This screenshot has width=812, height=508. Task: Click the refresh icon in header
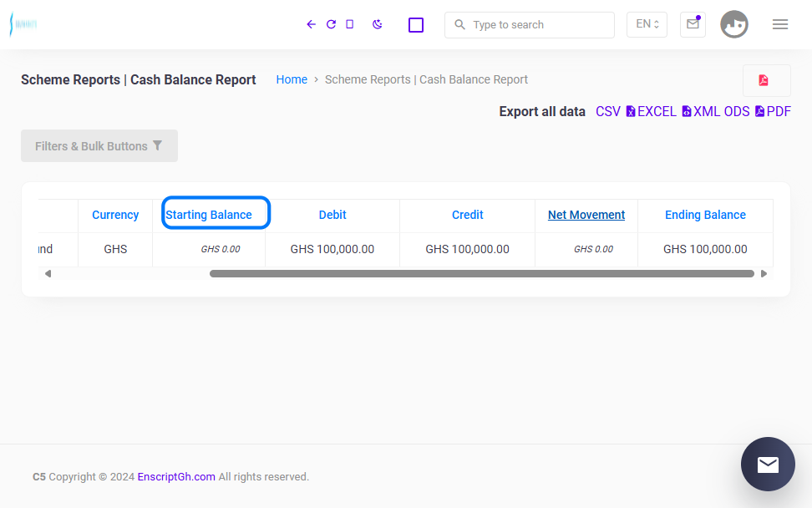[331, 24]
